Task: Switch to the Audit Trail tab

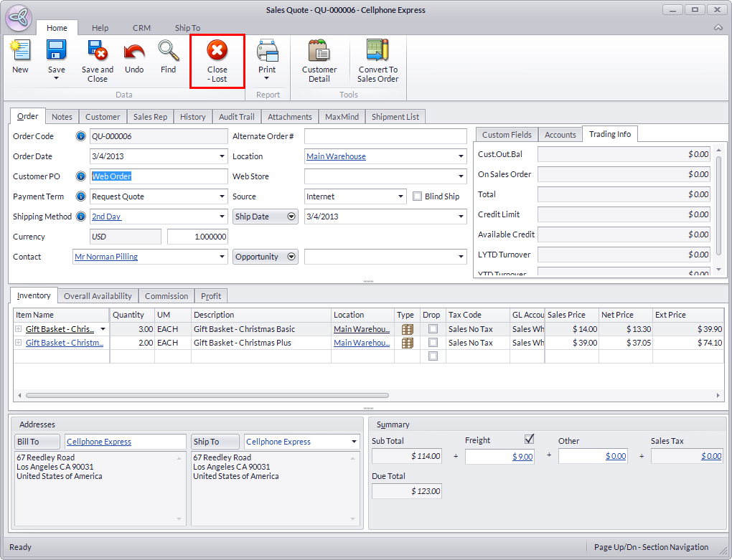Action: [x=236, y=117]
